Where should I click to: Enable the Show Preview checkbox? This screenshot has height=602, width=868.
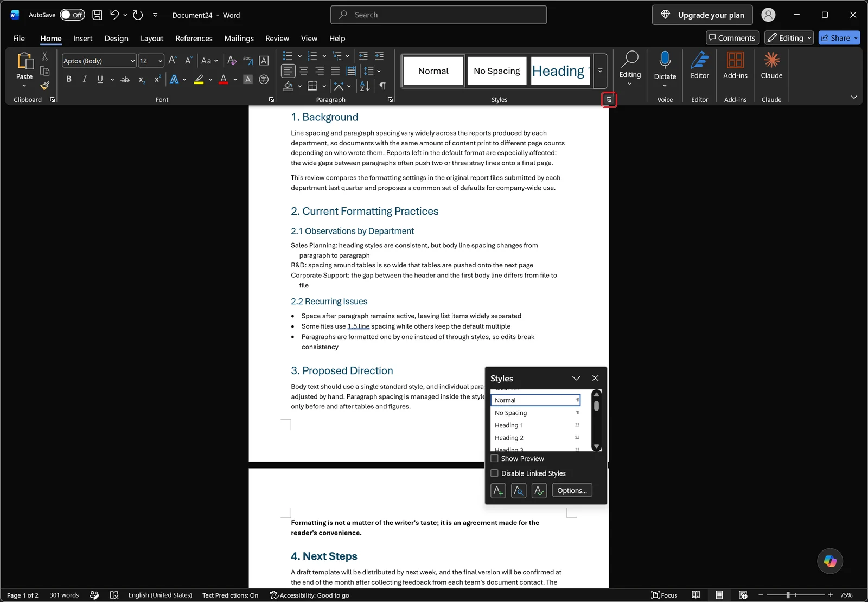pyautogui.click(x=494, y=458)
